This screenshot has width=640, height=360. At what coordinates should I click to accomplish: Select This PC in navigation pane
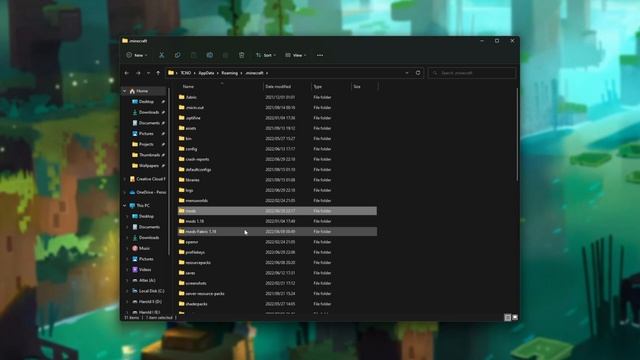143,206
